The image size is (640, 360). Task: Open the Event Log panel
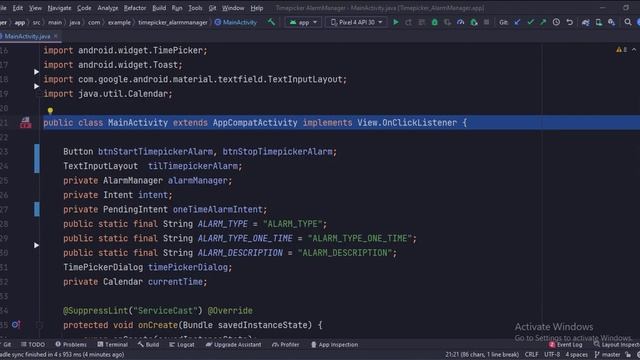(565, 344)
